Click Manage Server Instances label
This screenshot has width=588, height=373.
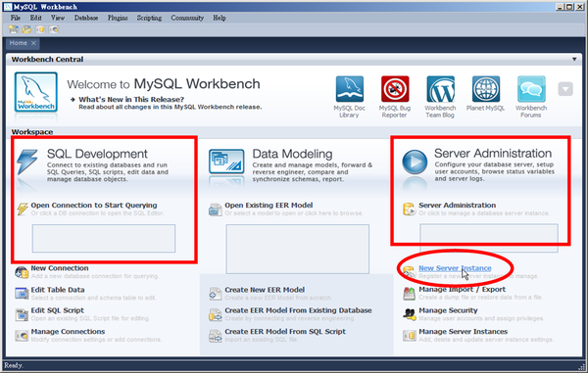[464, 332]
